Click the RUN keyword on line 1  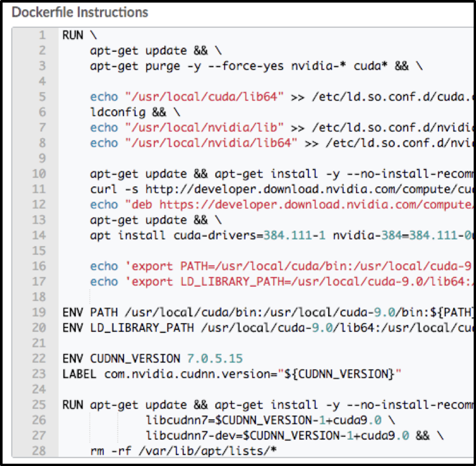pyautogui.click(x=73, y=35)
